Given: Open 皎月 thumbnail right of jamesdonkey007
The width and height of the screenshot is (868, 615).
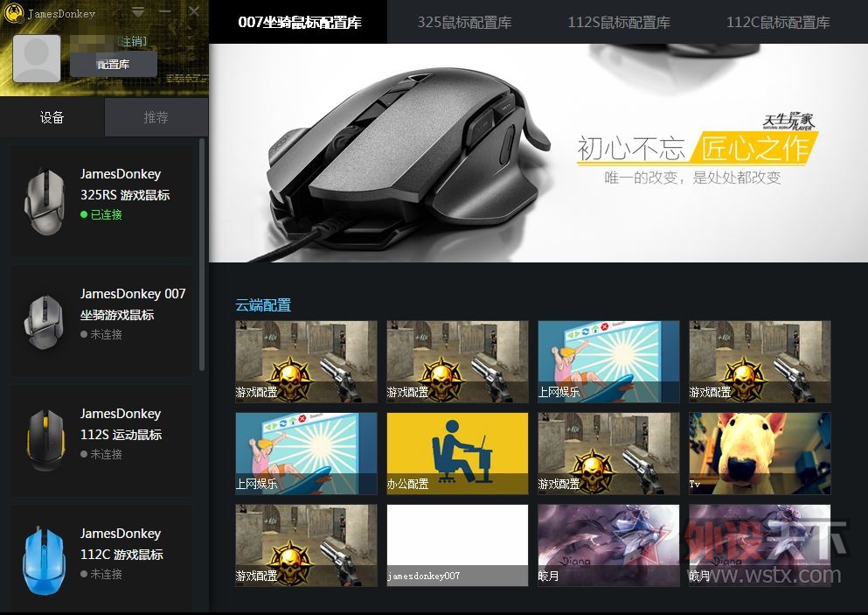Looking at the screenshot, I should [x=608, y=545].
